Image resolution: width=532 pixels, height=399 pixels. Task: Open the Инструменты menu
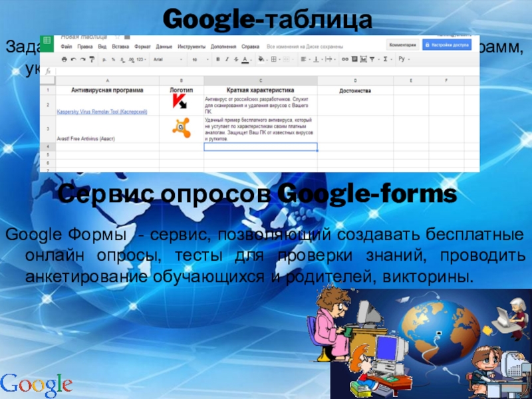point(192,47)
